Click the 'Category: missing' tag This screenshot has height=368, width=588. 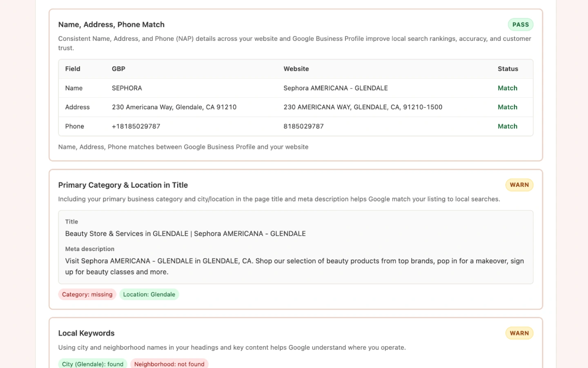87,294
